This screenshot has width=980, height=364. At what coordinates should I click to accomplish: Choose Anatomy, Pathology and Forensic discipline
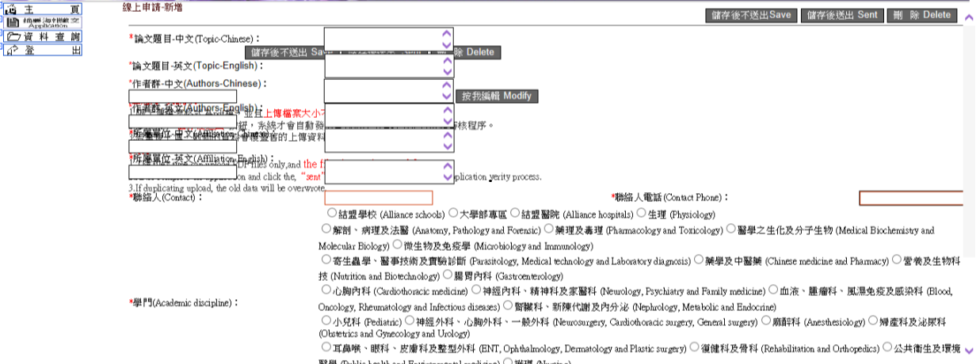point(326,229)
